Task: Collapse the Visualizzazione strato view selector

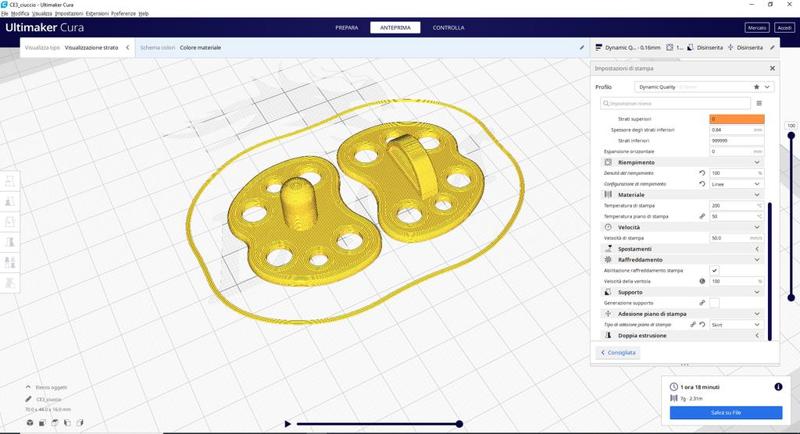Action: tap(128, 47)
